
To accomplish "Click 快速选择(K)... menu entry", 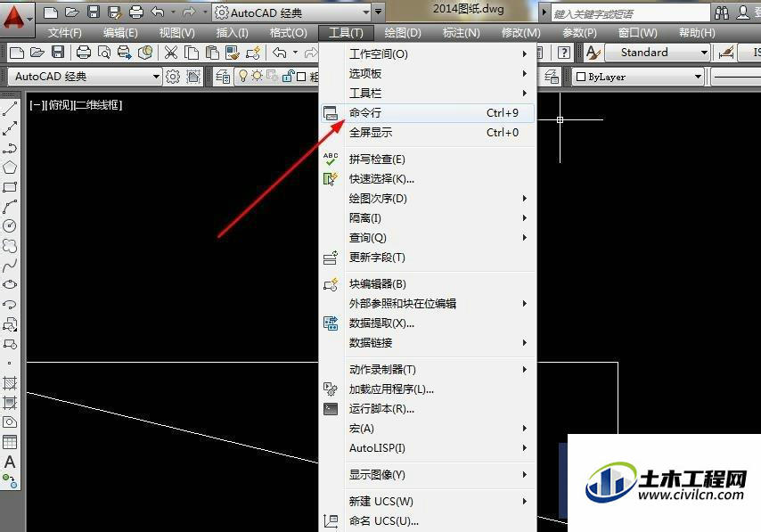I will tap(428, 179).
